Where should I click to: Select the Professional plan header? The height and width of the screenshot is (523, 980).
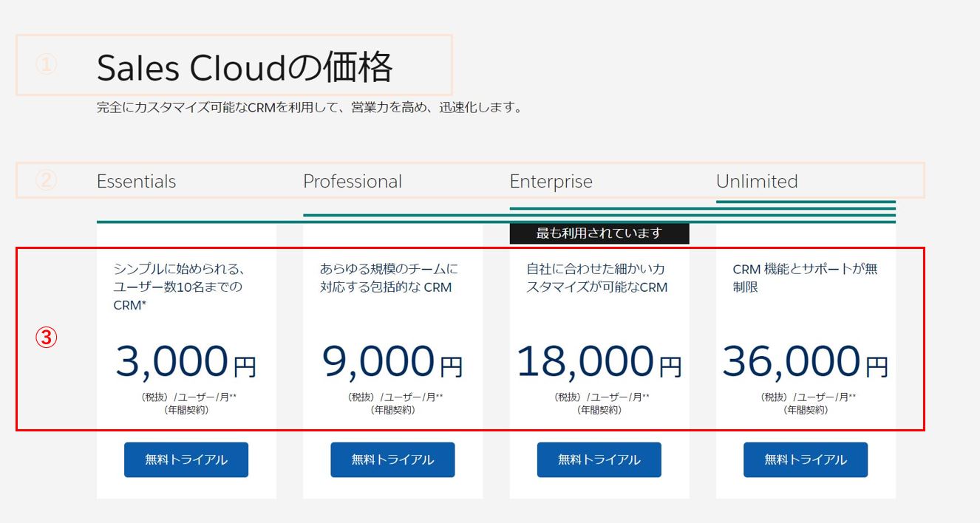tap(353, 181)
